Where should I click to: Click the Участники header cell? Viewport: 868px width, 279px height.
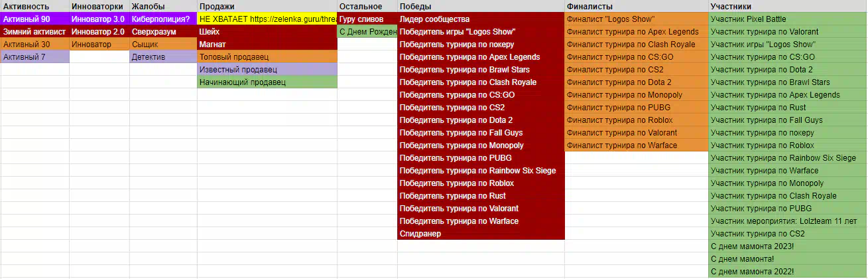pyautogui.click(x=788, y=6)
